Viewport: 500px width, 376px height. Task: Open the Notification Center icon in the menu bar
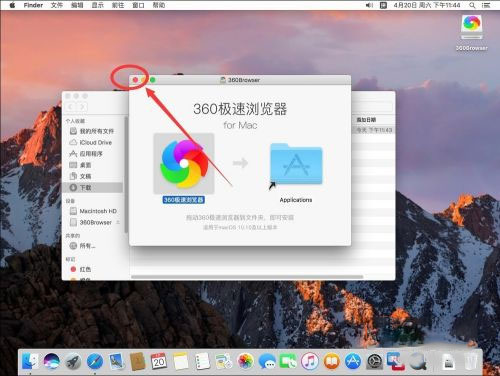486,5
